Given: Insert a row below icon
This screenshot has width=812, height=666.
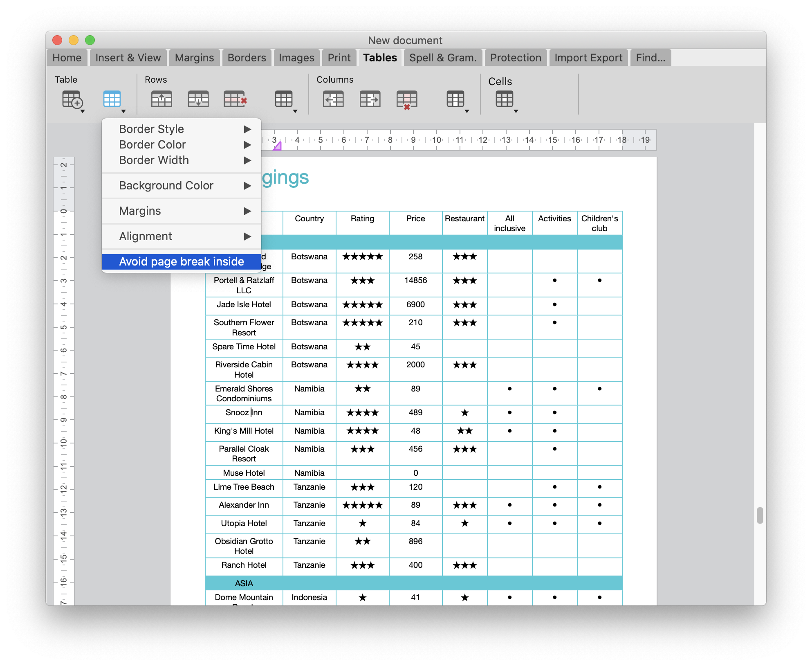Looking at the screenshot, I should (x=198, y=99).
